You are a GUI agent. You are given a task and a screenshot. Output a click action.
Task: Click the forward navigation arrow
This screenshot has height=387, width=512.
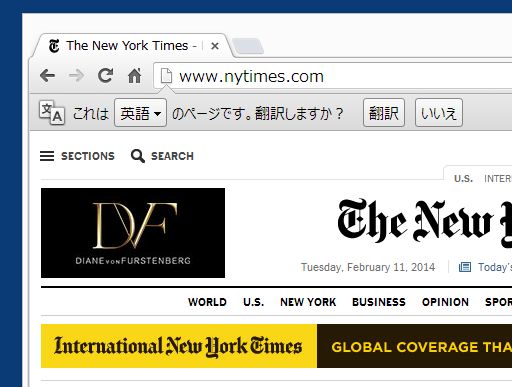pos(76,76)
